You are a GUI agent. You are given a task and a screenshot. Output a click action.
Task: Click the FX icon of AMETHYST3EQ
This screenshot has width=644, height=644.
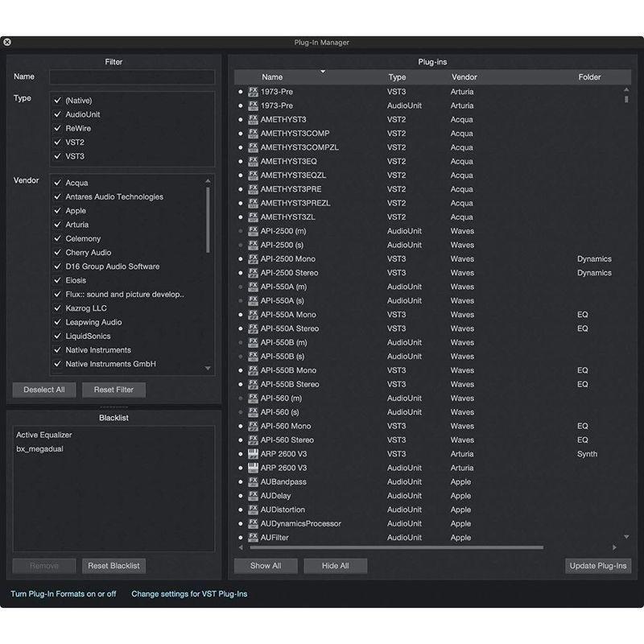[253, 162]
